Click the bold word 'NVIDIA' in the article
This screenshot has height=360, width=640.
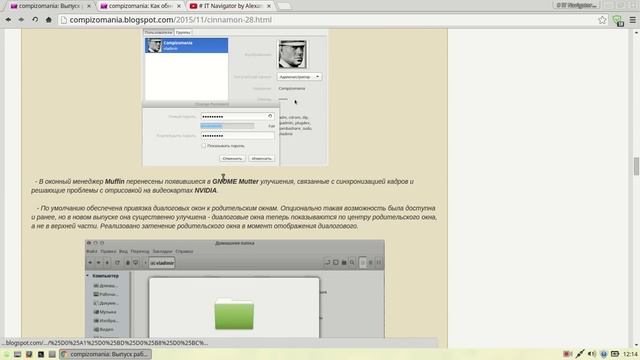(x=205, y=191)
